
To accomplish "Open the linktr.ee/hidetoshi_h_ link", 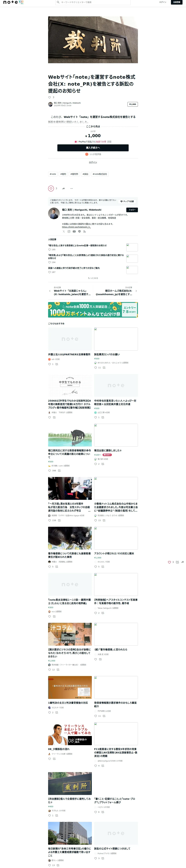I will [x=76, y=227].
